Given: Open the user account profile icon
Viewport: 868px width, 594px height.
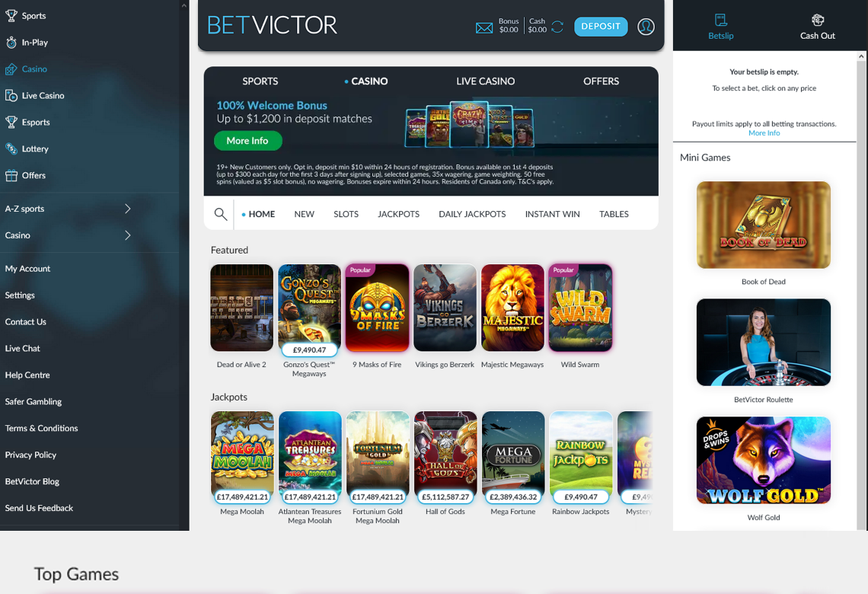Looking at the screenshot, I should point(646,27).
